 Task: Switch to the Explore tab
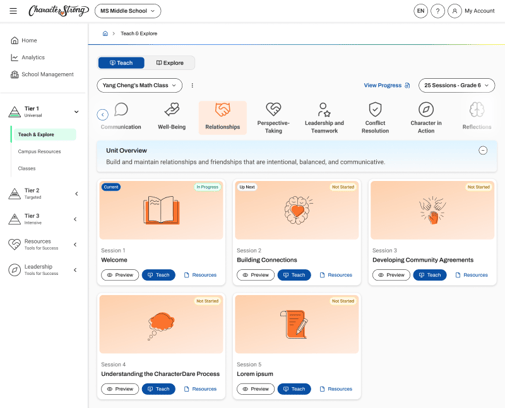[x=170, y=63]
